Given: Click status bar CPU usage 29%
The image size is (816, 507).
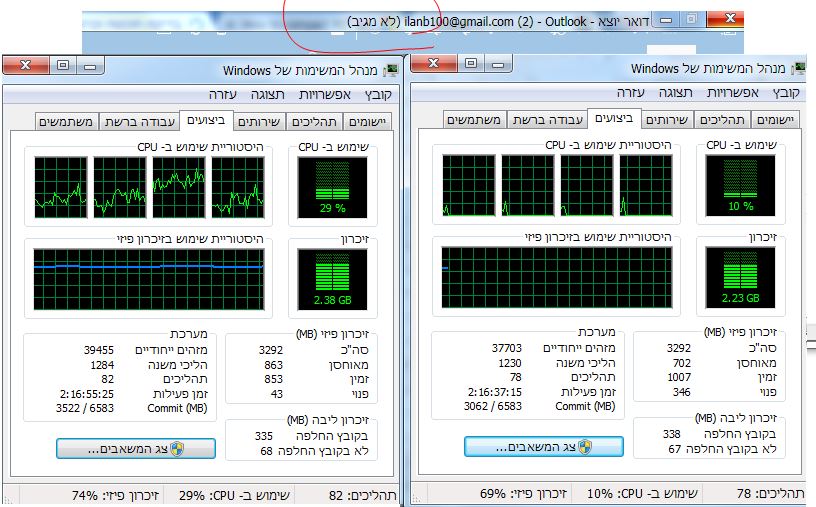Looking at the screenshot, I should [x=235, y=496].
